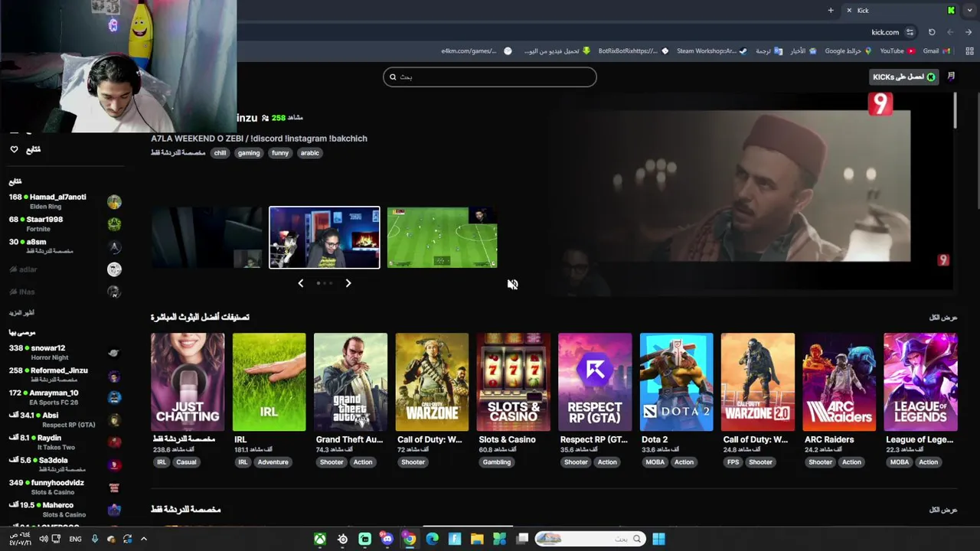980x551 pixels.
Task: Open the Kick shop icon near KICKs button
Action: (951, 77)
